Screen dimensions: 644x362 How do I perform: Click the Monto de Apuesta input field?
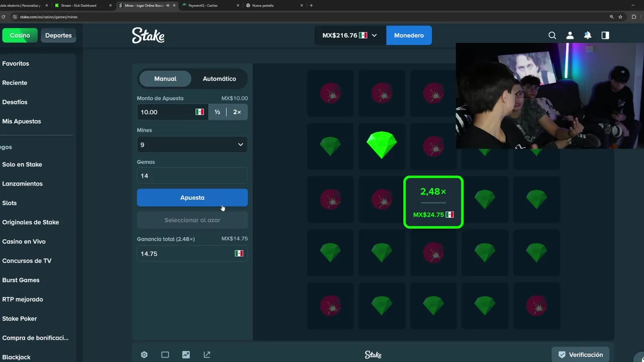173,112
